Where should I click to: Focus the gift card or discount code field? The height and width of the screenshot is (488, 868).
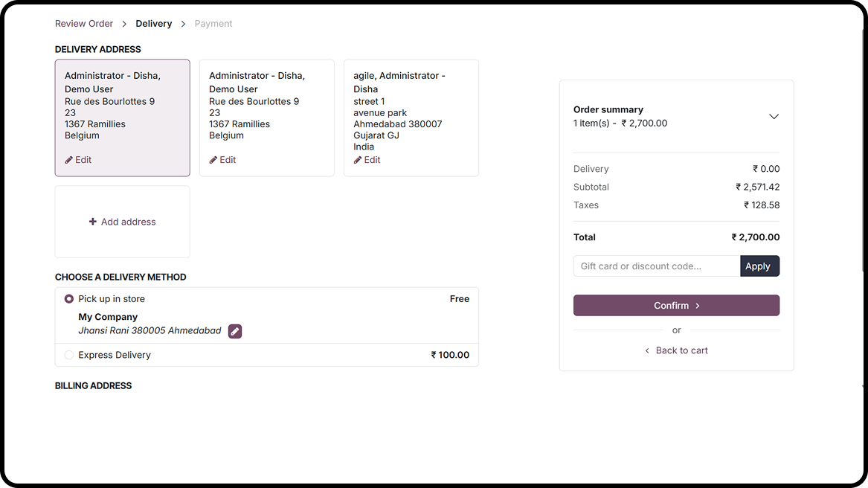coord(656,266)
